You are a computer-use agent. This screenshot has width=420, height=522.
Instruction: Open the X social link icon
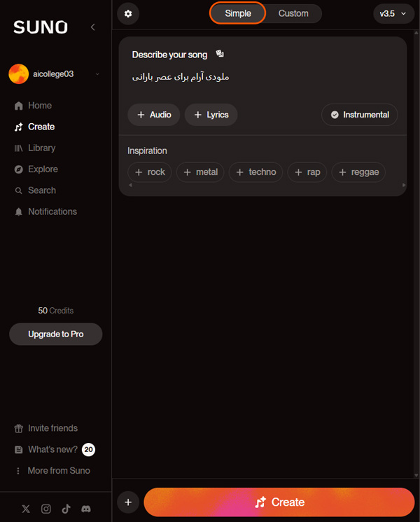[x=26, y=509]
